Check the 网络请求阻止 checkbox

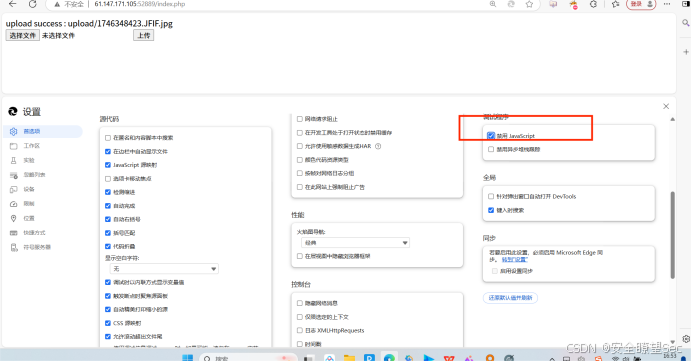(300, 119)
